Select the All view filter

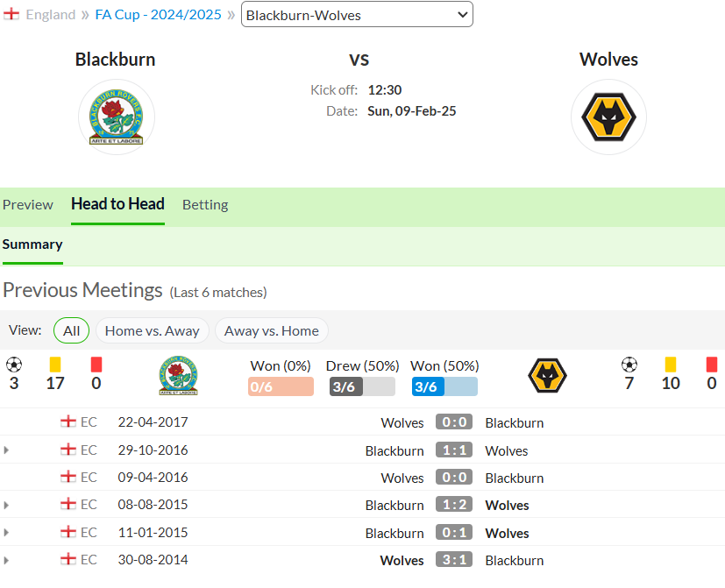pos(71,330)
